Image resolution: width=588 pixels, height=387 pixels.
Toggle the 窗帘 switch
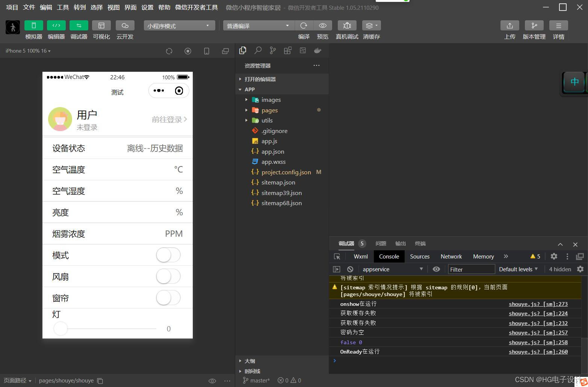[168, 298]
